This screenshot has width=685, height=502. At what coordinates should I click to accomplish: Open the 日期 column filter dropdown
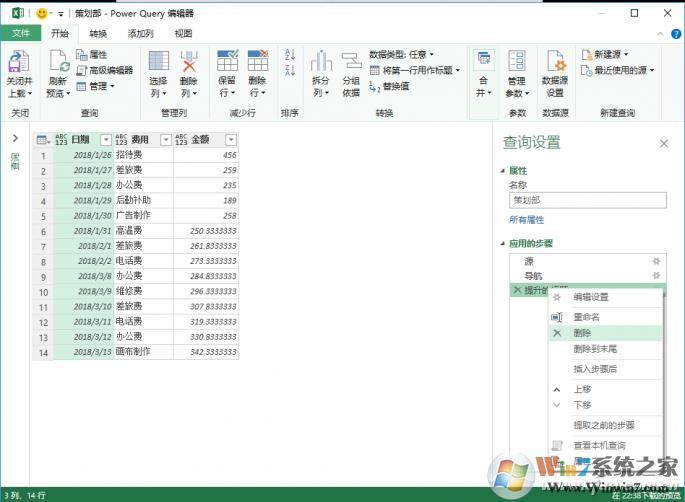pyautogui.click(x=105, y=140)
